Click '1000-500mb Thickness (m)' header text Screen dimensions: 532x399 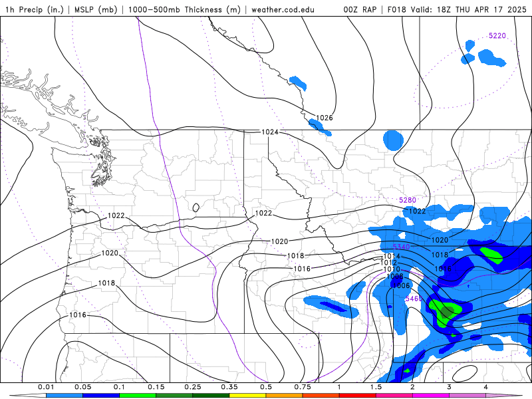pyautogui.click(x=184, y=9)
